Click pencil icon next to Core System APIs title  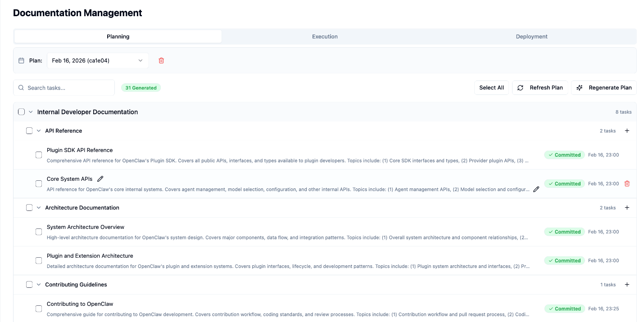point(100,179)
